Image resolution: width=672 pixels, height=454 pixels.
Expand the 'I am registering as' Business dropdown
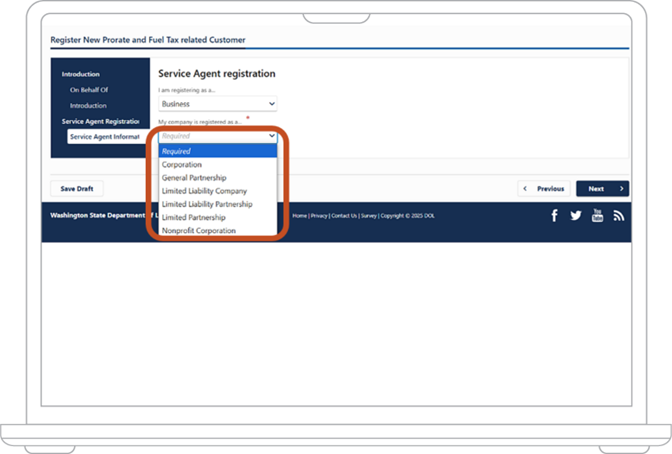(218, 104)
